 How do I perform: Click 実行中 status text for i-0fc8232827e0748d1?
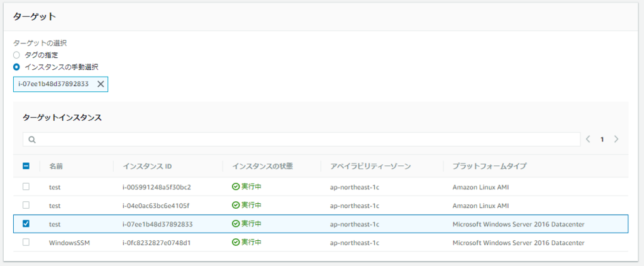tap(252, 243)
